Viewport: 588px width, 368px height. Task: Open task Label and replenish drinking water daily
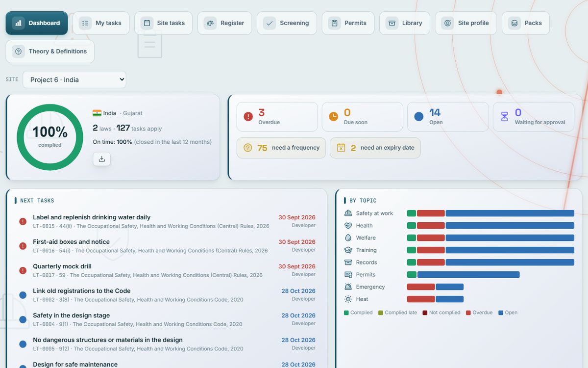click(x=167, y=221)
